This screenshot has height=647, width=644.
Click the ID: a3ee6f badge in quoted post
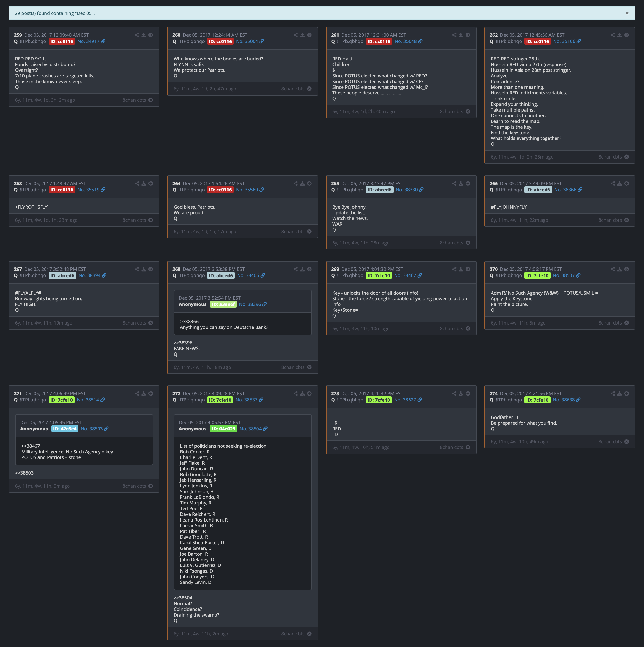[223, 304]
